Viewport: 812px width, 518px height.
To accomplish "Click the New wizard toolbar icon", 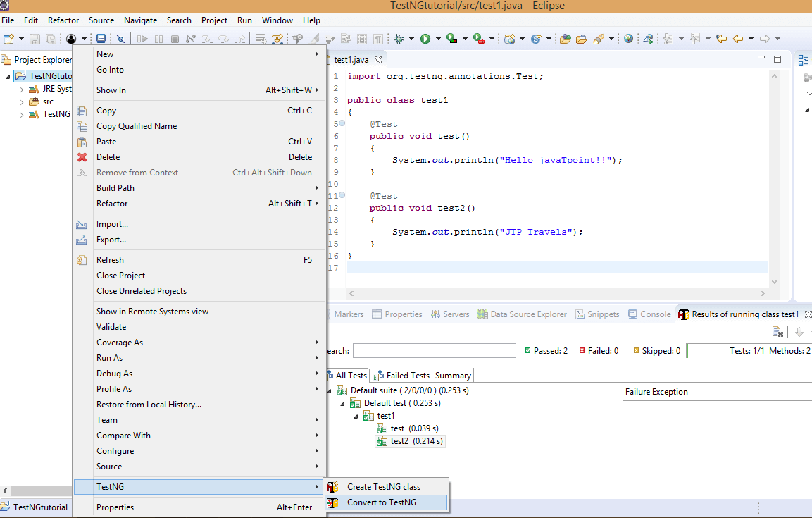I will coord(9,39).
